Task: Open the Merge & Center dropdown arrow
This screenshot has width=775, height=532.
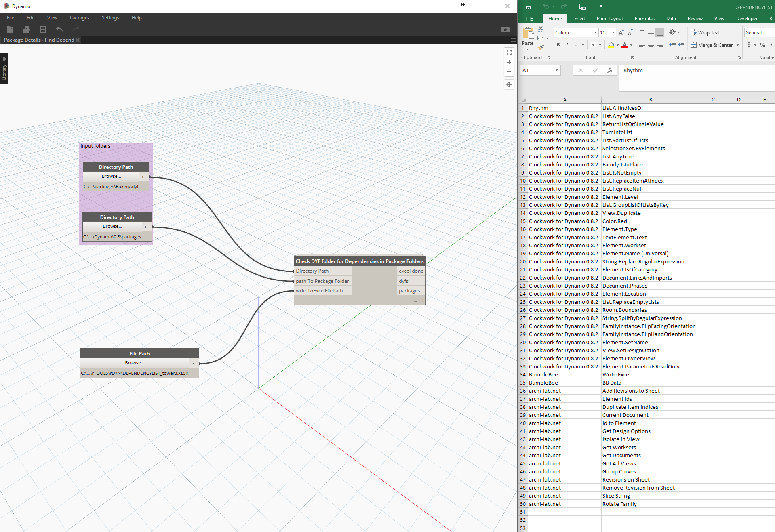Action: [x=738, y=45]
